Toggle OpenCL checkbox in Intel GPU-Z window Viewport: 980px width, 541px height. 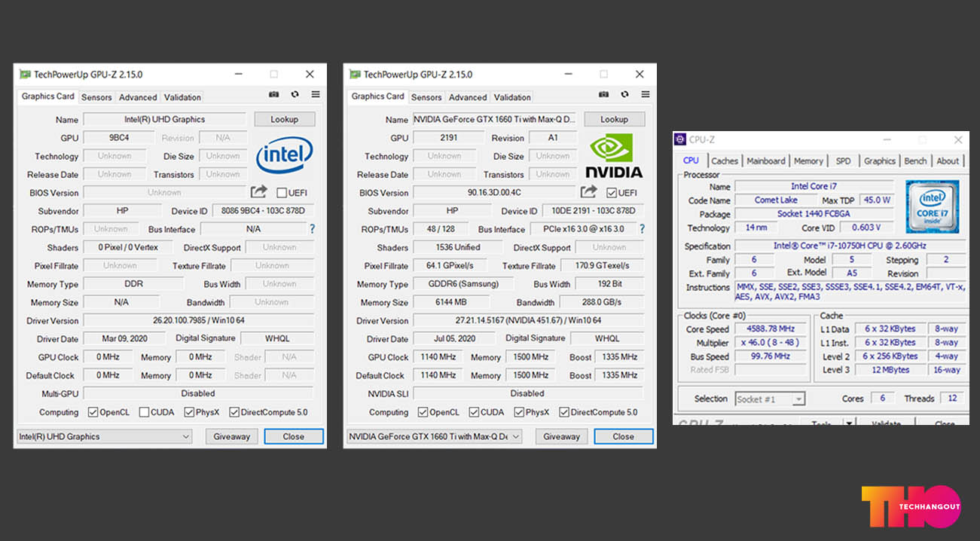click(x=93, y=412)
